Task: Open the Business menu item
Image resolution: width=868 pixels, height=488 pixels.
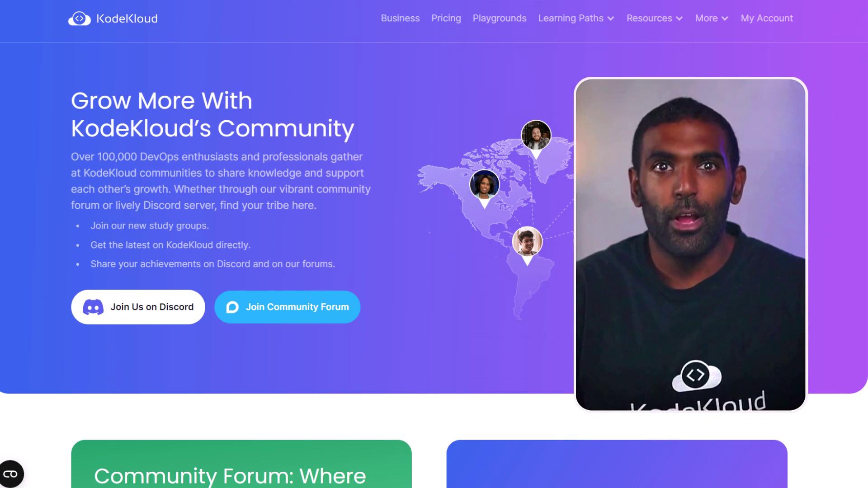Action: tap(400, 19)
